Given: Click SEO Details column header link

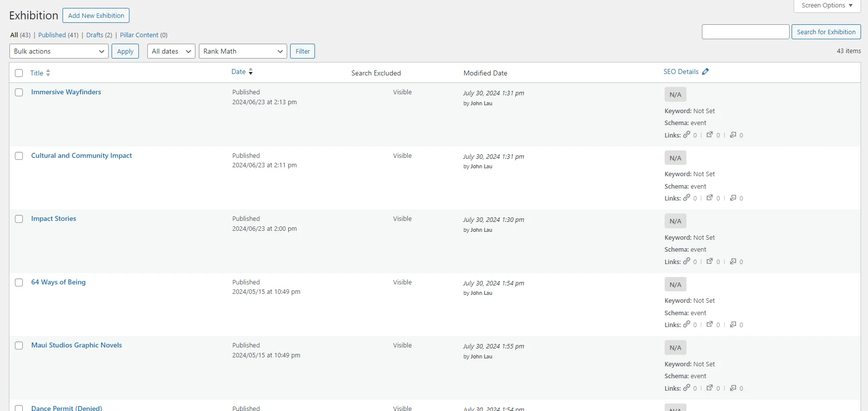Looking at the screenshot, I should (x=681, y=71).
